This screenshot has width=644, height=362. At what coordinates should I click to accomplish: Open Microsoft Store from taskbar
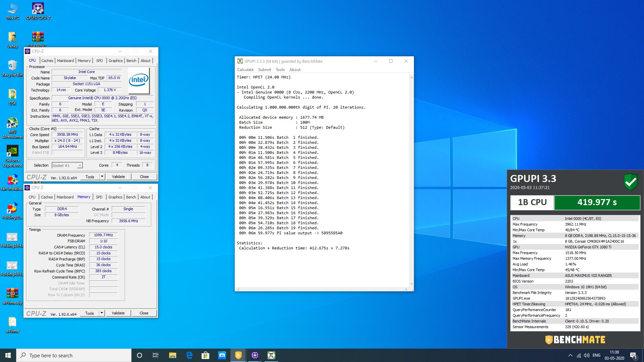[x=205, y=355]
